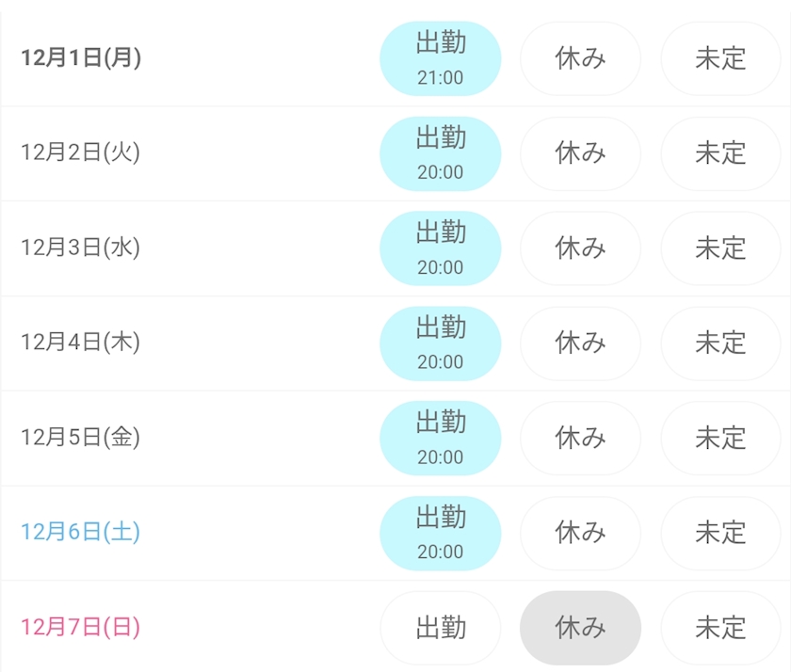Select 出勤 20:00 on 12月5日(金)
791x672 pixels.
(440, 438)
